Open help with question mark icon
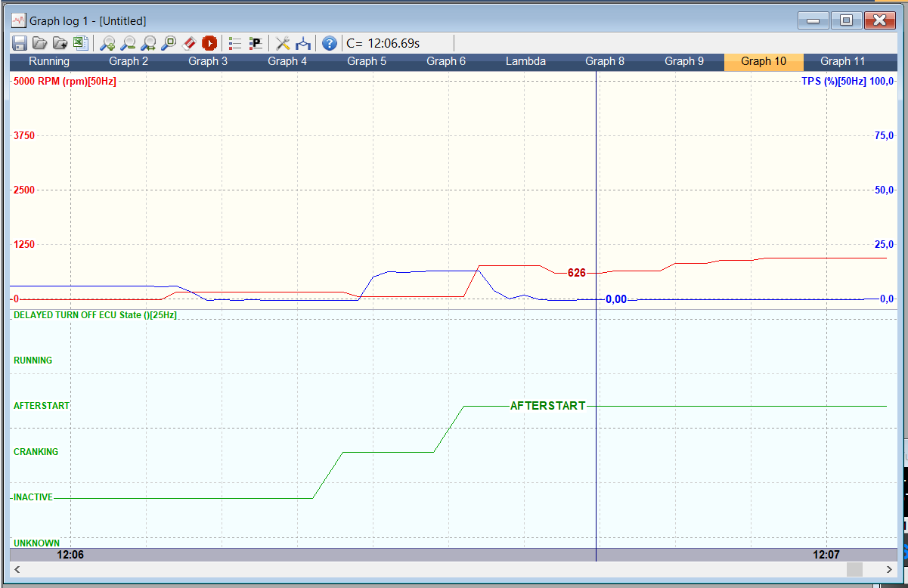 click(330, 44)
